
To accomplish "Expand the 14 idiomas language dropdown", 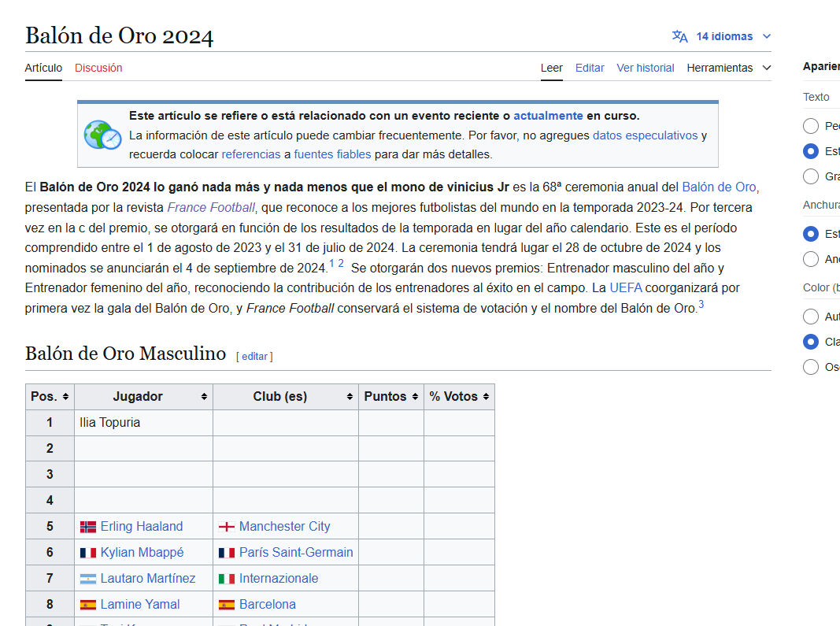I will tap(722, 36).
